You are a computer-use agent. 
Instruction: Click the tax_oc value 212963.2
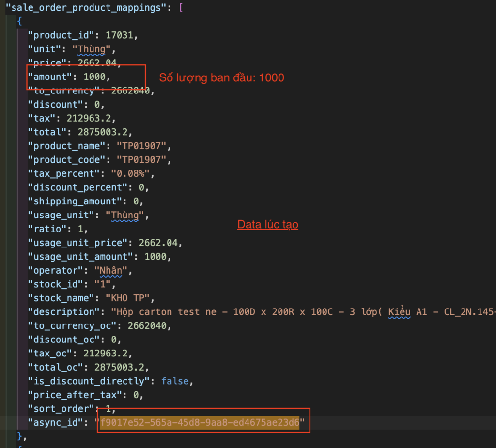[105, 354]
